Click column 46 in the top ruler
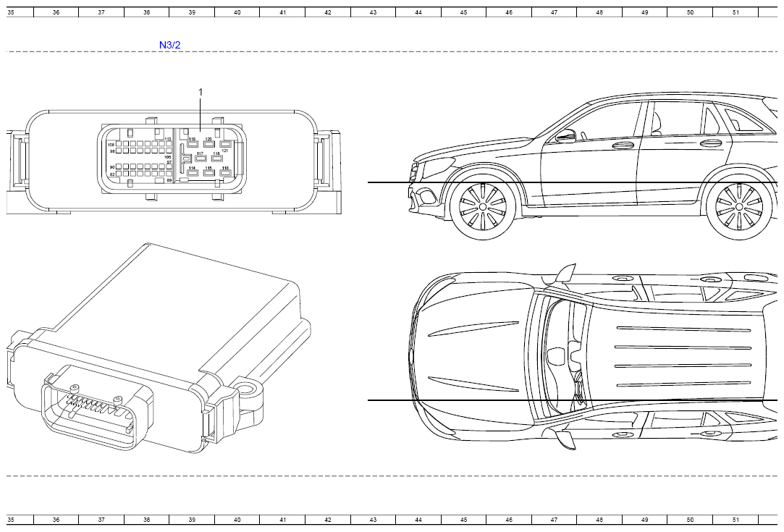 point(509,12)
